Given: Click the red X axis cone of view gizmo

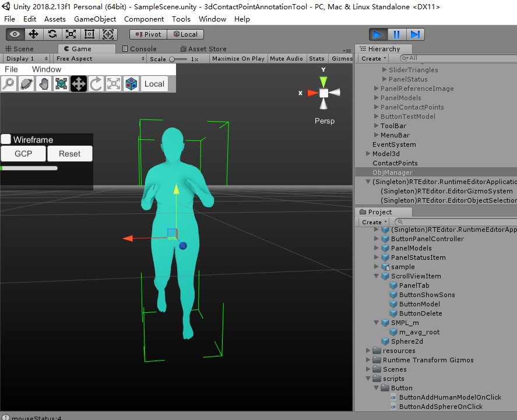Looking at the screenshot, I should pos(312,93).
